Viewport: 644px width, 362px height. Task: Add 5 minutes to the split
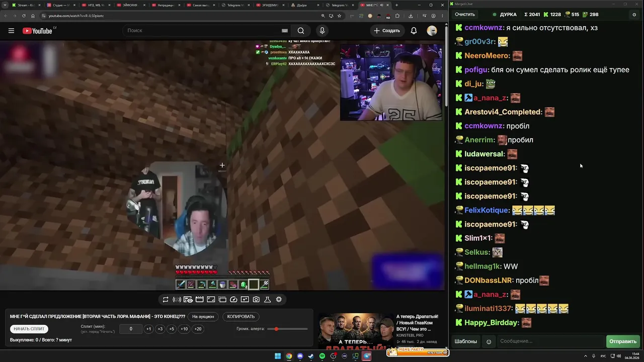[172, 329]
